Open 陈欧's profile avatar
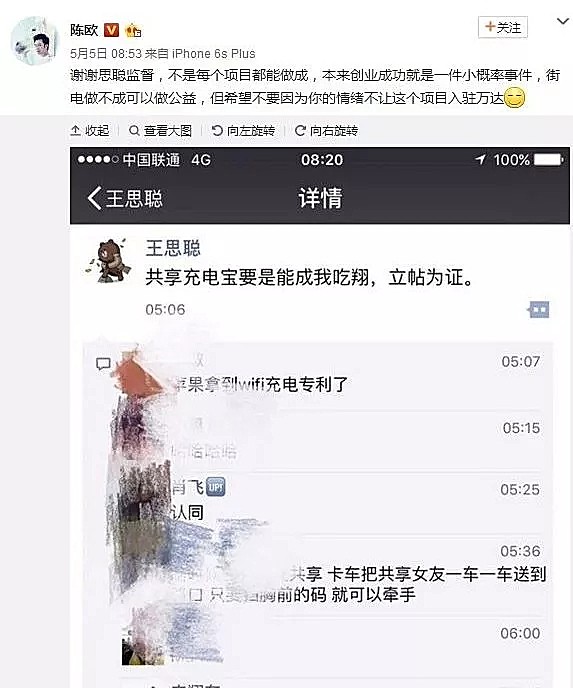Viewport: 573px width, 688px height. point(35,41)
